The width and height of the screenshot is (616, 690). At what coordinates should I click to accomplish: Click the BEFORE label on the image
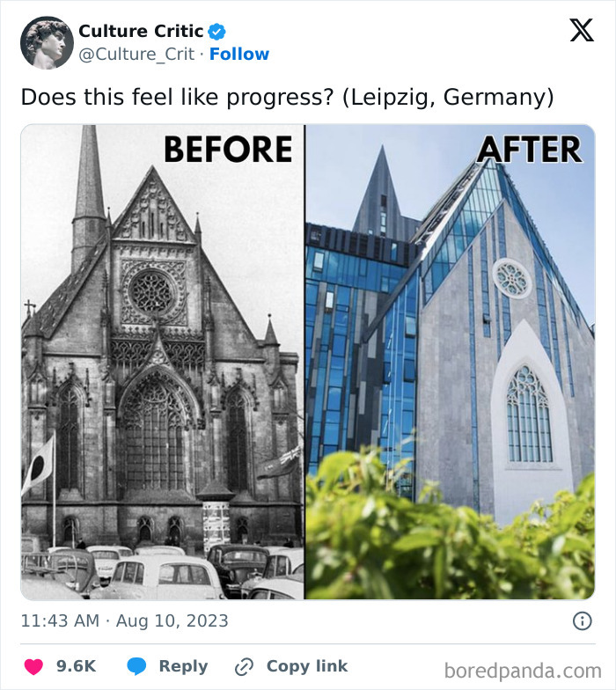tap(227, 149)
